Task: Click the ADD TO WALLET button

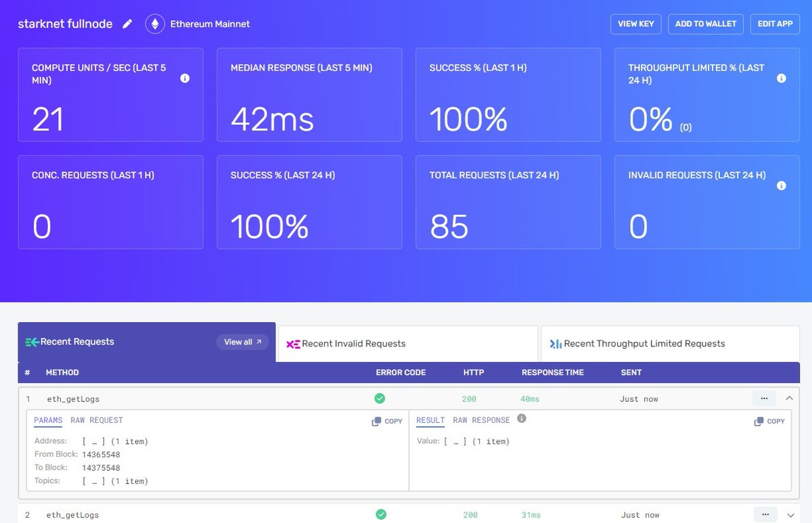Action: pyautogui.click(x=705, y=24)
